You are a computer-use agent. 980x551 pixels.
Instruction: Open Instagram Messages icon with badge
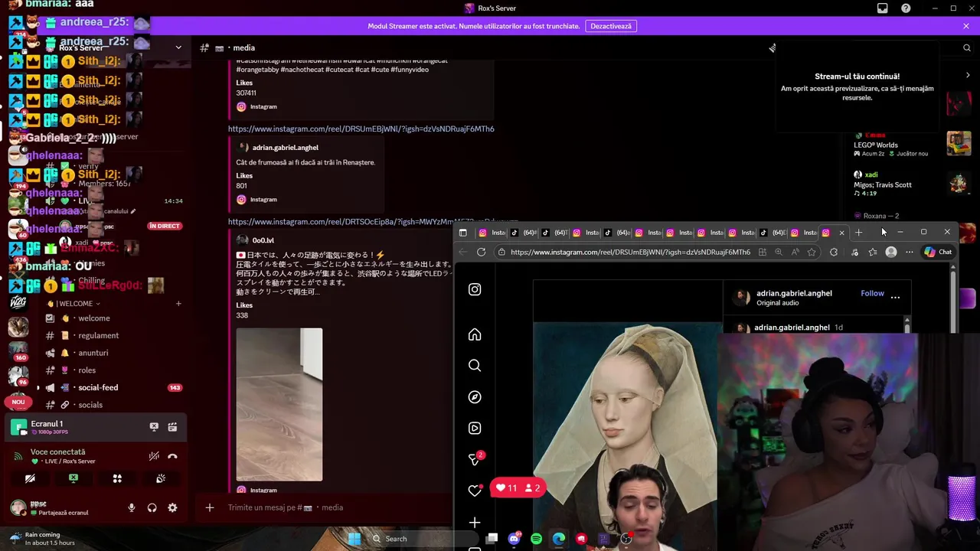[x=475, y=459]
